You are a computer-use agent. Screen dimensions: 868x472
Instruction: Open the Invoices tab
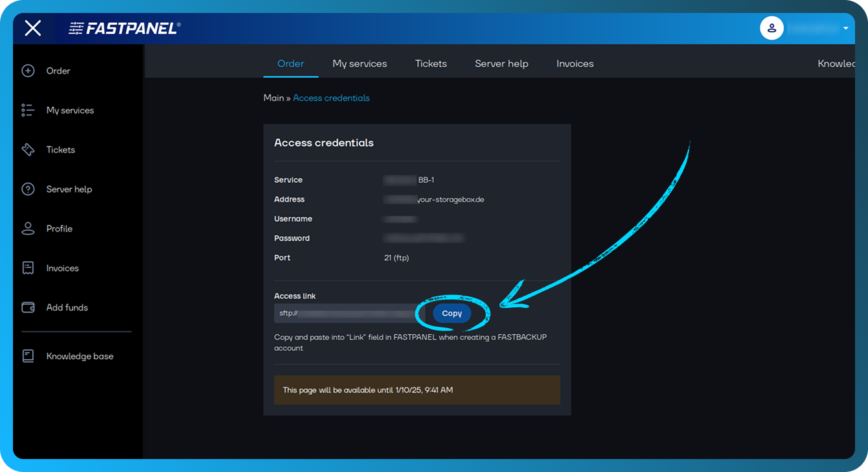575,63
